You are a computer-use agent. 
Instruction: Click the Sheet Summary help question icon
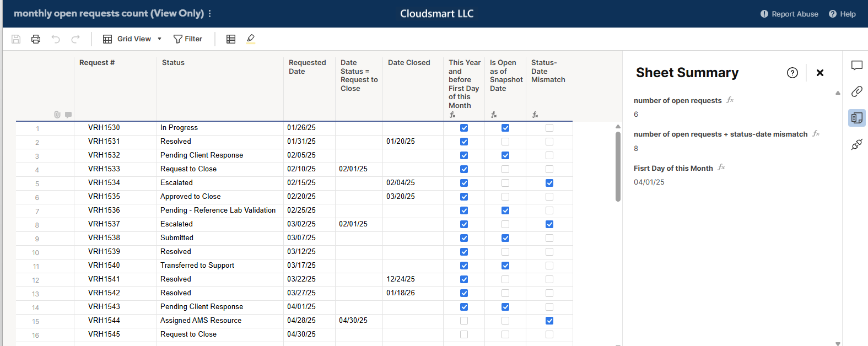pos(792,73)
